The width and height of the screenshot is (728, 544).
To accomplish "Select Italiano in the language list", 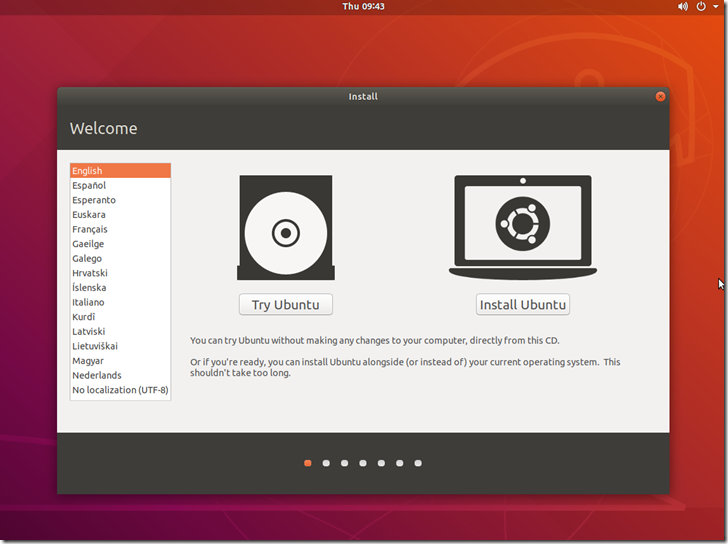I will click(120, 302).
